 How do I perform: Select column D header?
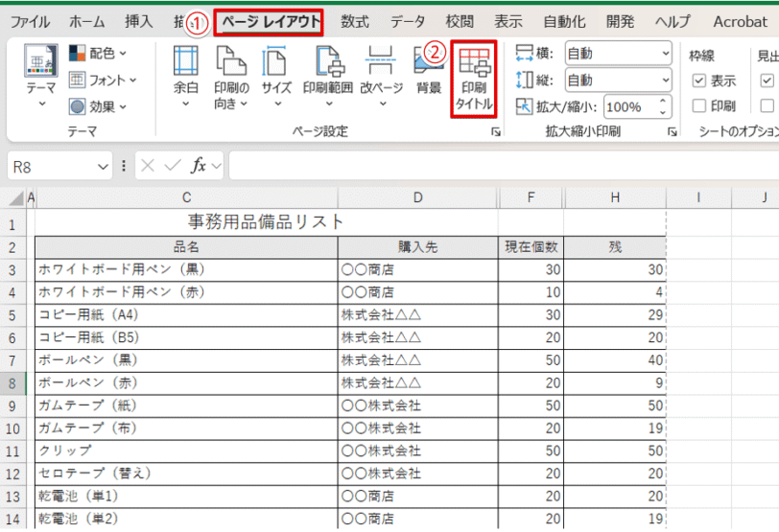(x=418, y=197)
